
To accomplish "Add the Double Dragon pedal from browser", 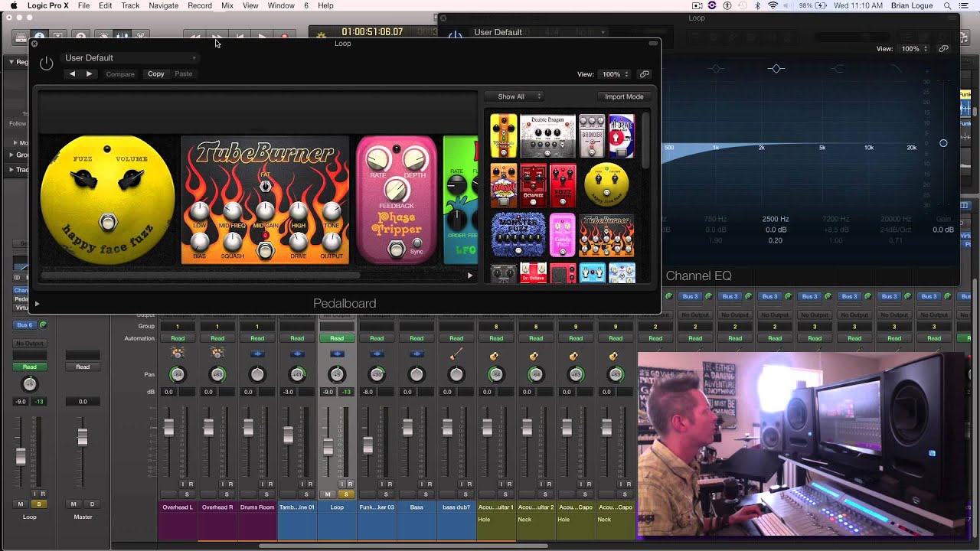I will 547,136.
